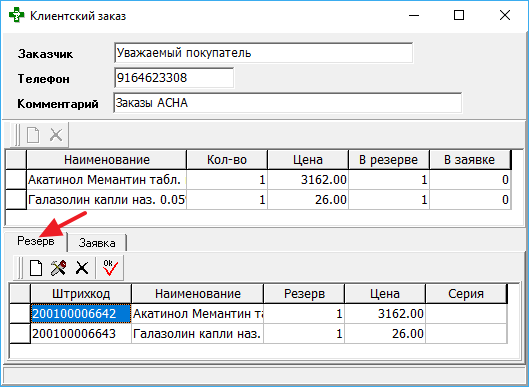
Task: Click the 3162.00 price in the reserve table
Action: (x=385, y=313)
